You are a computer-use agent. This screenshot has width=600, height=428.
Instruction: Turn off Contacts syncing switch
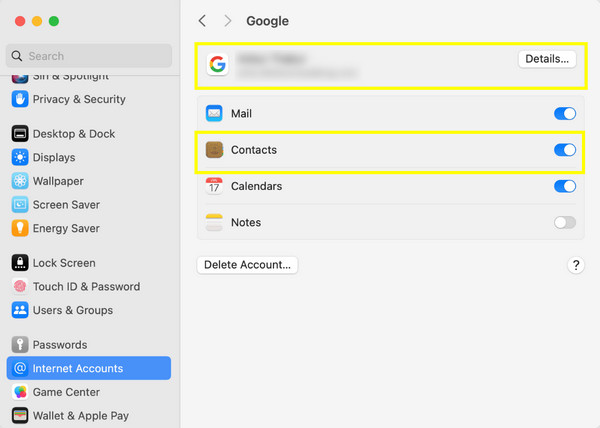[565, 150]
